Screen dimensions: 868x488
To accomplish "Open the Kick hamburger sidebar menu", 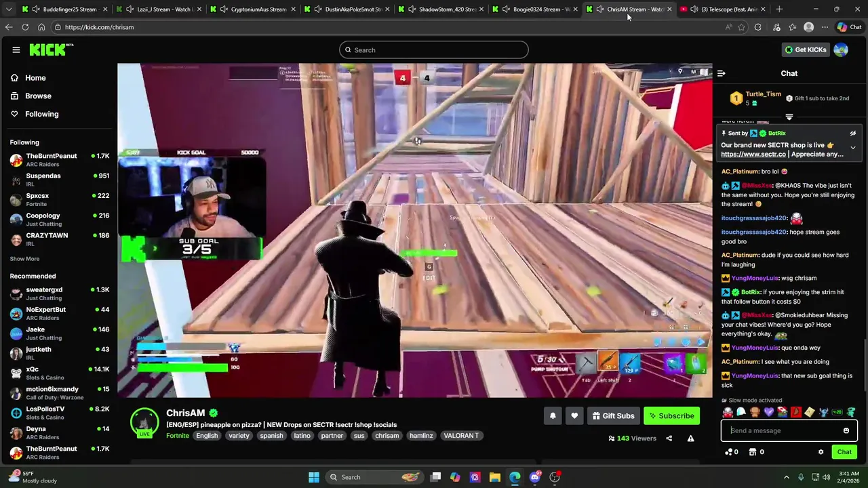I will coord(16,49).
